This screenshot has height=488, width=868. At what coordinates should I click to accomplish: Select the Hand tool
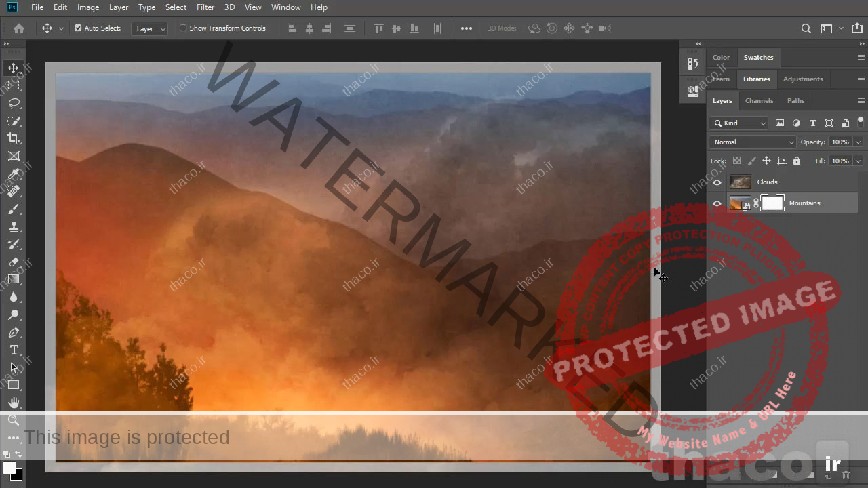(14, 403)
